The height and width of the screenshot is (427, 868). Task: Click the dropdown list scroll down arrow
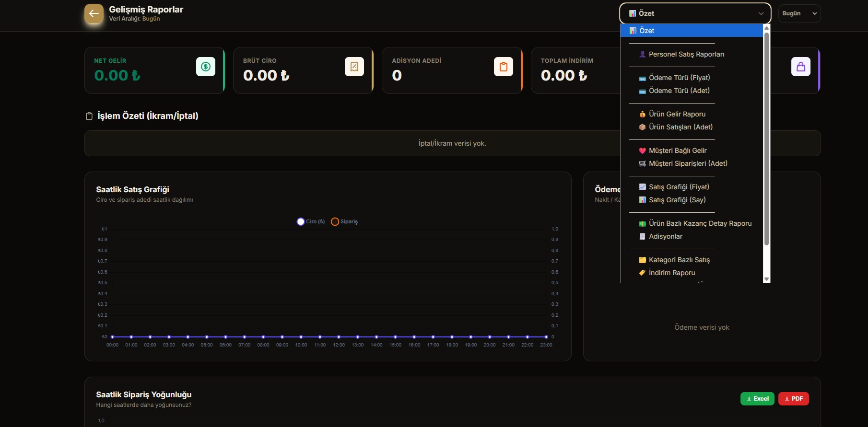(766, 279)
